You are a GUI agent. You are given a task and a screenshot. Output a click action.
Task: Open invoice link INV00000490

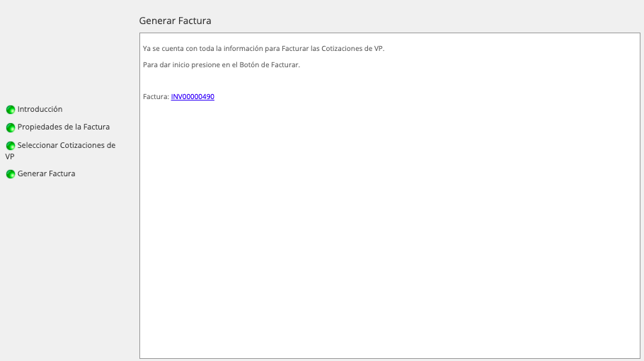point(192,96)
